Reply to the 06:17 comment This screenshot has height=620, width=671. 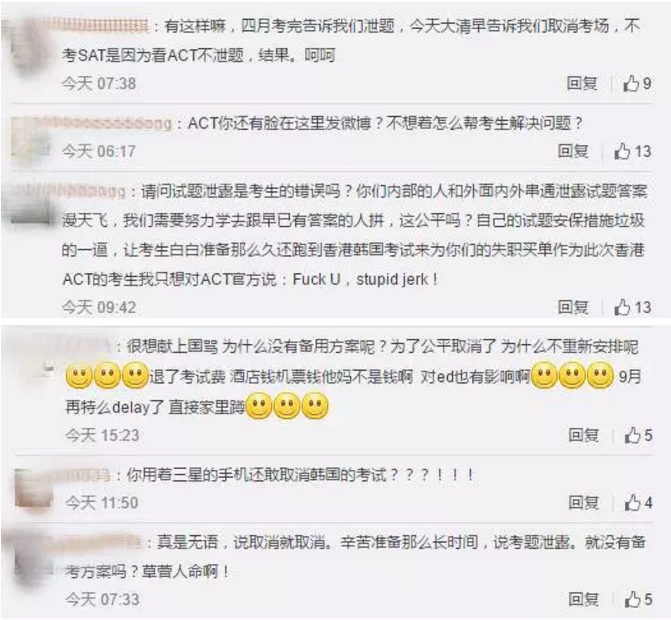point(573,151)
